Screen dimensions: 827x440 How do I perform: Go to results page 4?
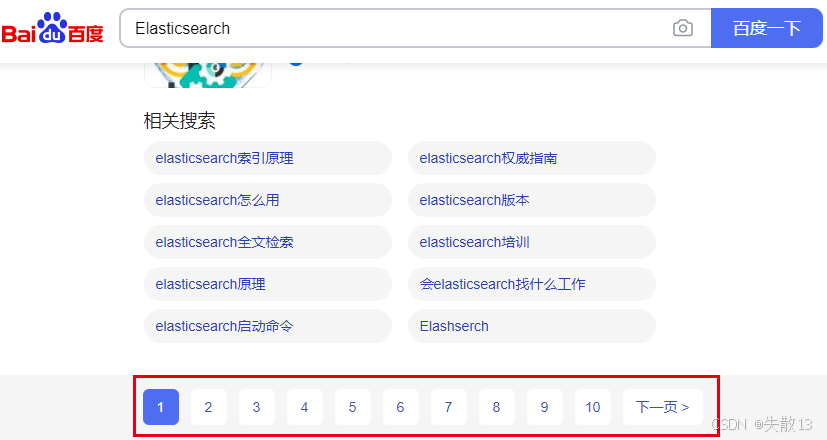305,407
